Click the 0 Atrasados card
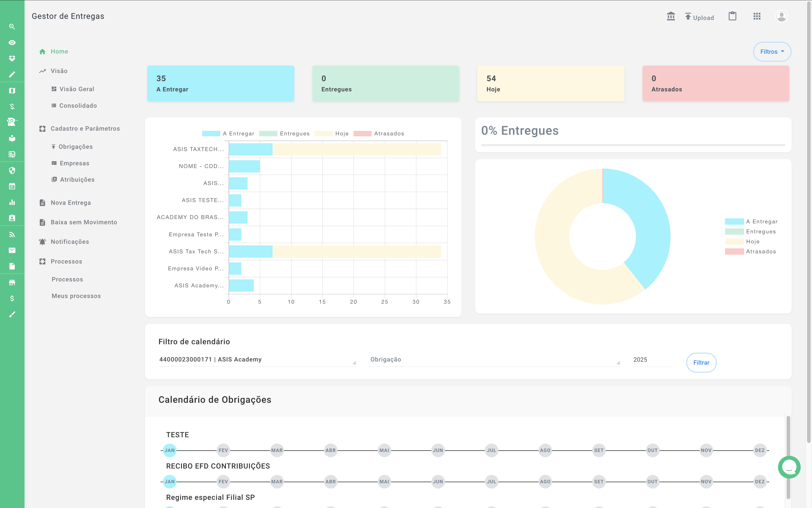Screen dimensions: 812x508 tap(716, 83)
